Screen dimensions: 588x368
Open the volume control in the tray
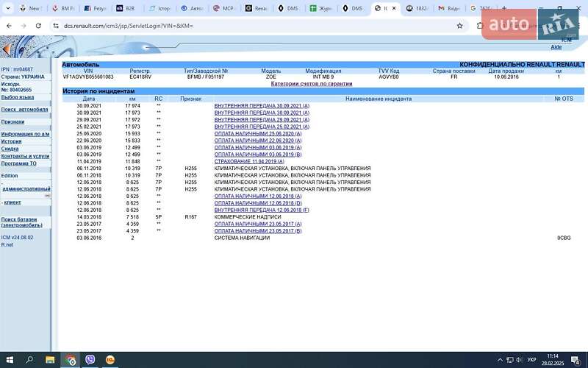(x=520, y=360)
